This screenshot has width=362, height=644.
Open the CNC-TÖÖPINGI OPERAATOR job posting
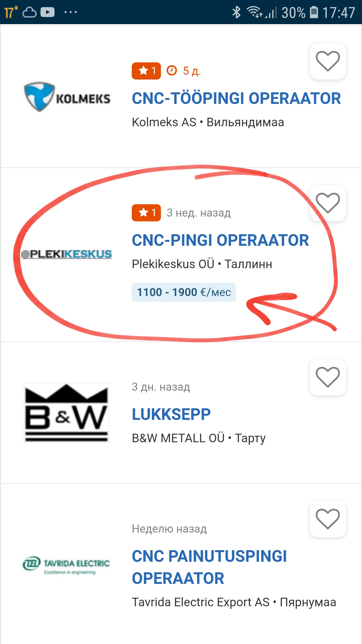236,98
